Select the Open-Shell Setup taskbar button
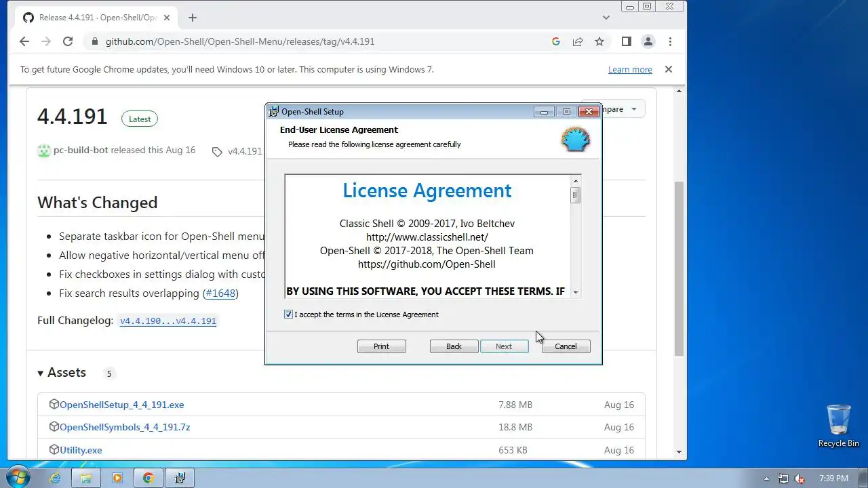This screenshot has height=488, width=868. click(180, 478)
